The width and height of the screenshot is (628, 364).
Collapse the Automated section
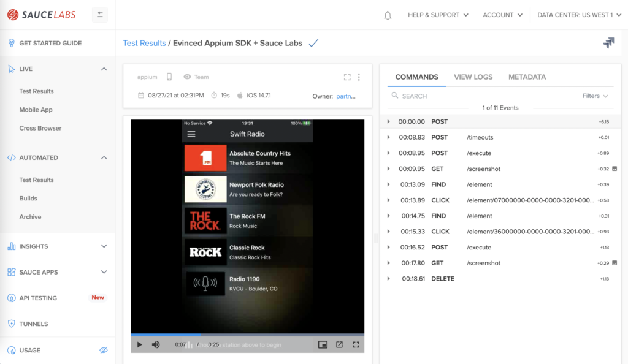click(x=104, y=157)
